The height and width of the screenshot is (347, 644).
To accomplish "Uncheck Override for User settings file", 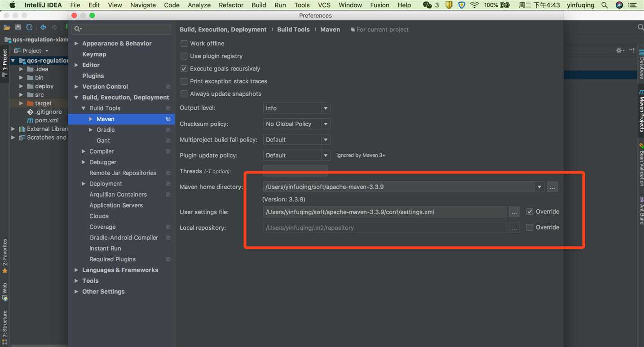I will [530, 212].
